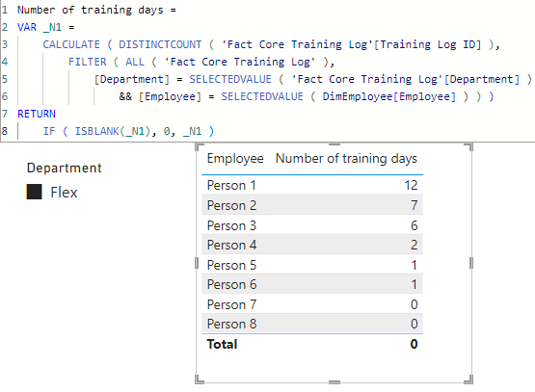Click the table's right-middle resize handle

click(470, 263)
